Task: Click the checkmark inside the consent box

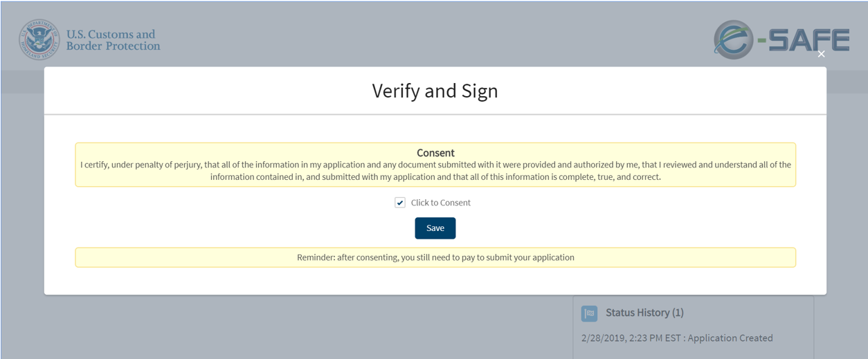Action: click(400, 203)
